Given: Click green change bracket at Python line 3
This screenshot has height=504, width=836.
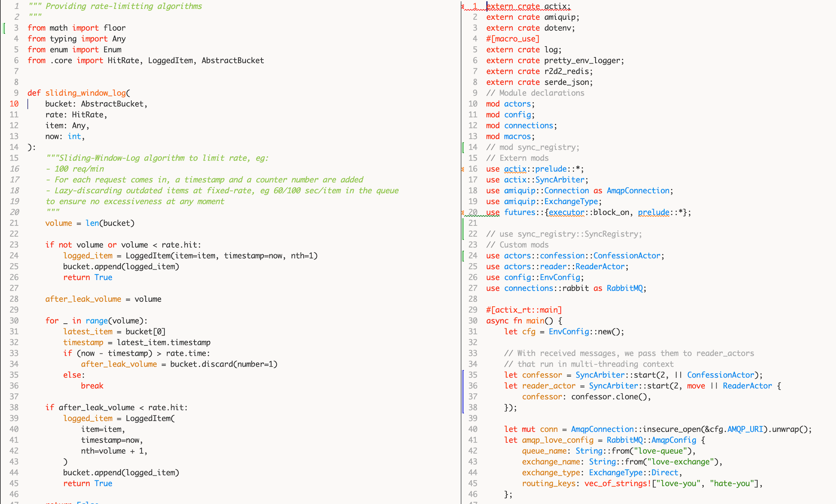Looking at the screenshot, I should [x=5, y=28].
